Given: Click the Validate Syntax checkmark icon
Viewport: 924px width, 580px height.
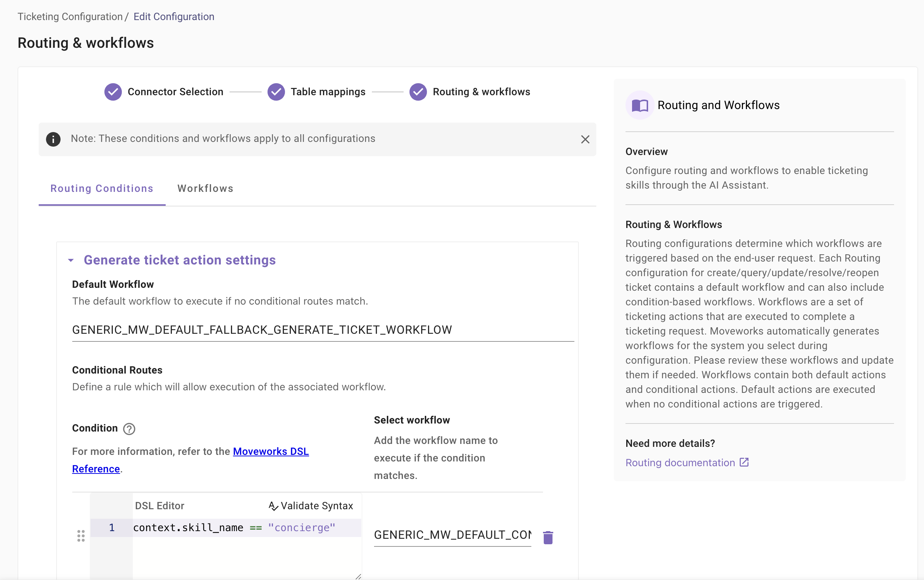Looking at the screenshot, I should (x=273, y=506).
